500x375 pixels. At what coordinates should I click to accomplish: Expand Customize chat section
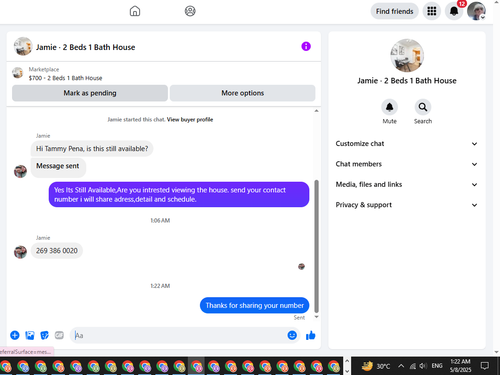(x=406, y=144)
